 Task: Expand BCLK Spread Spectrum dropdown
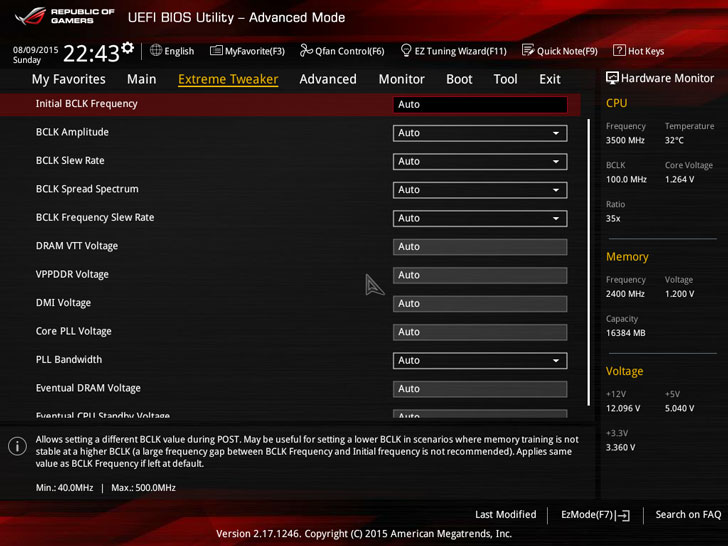click(x=480, y=190)
